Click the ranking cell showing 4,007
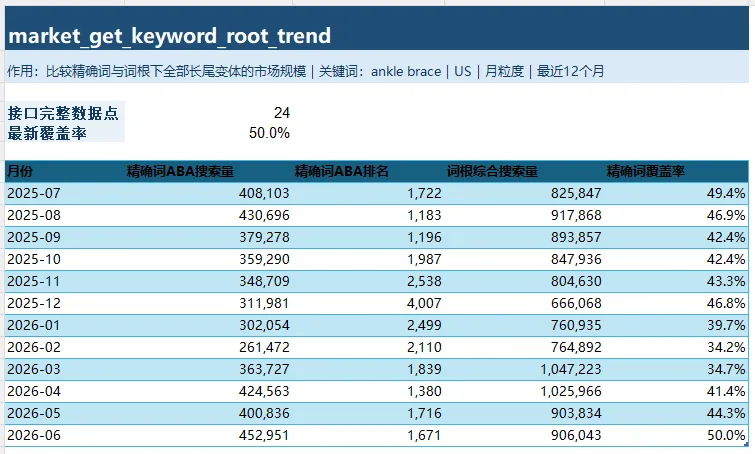This screenshot has height=454, width=755. (x=368, y=303)
